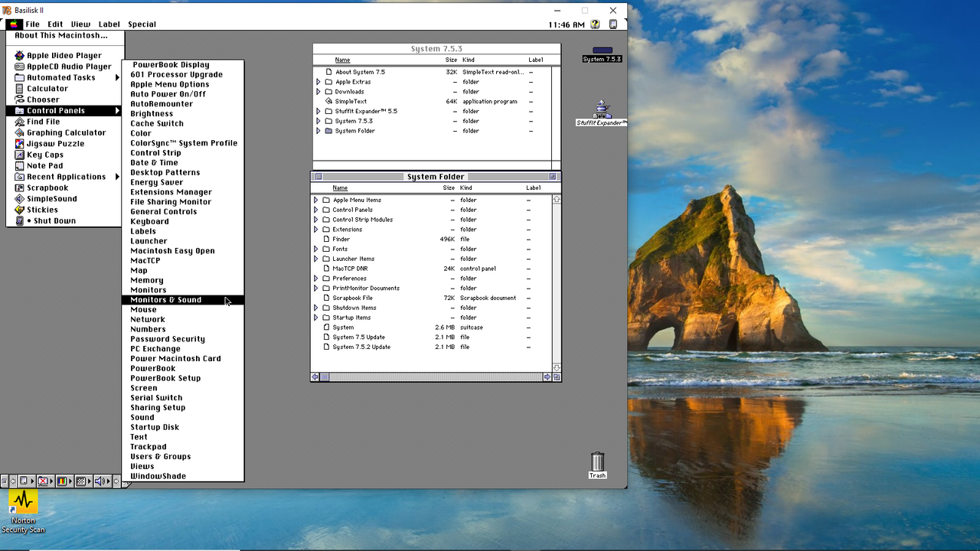Launch AppleCD Audio Player

(x=64, y=67)
